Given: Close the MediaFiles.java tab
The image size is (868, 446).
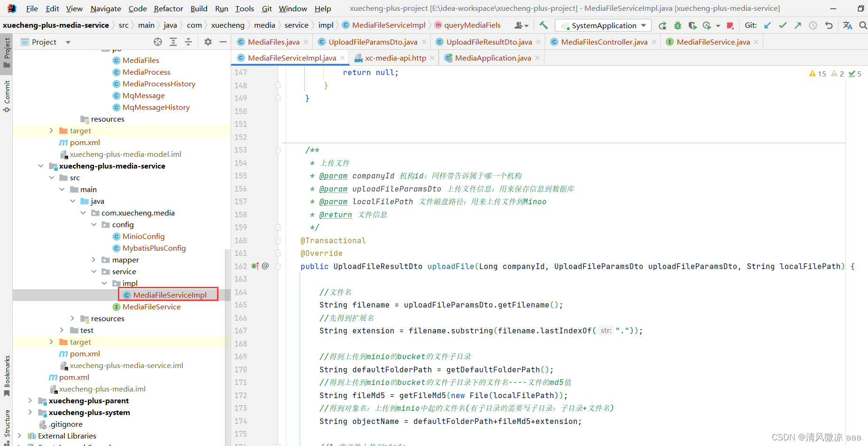Looking at the screenshot, I should click(306, 42).
